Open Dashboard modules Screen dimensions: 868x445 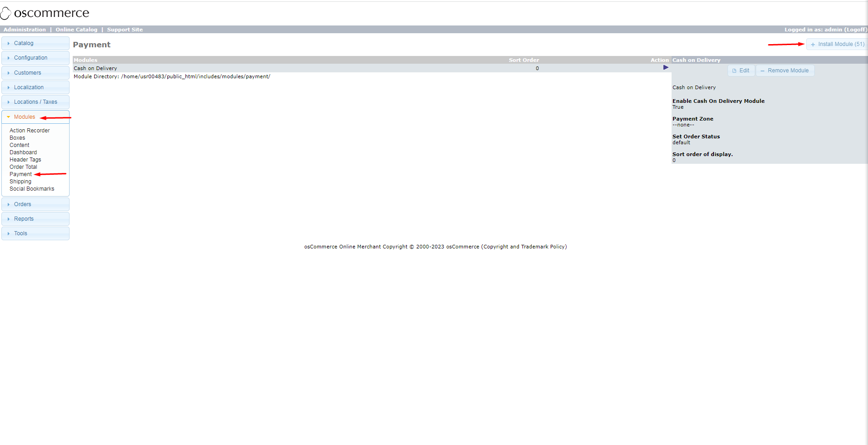(23, 152)
